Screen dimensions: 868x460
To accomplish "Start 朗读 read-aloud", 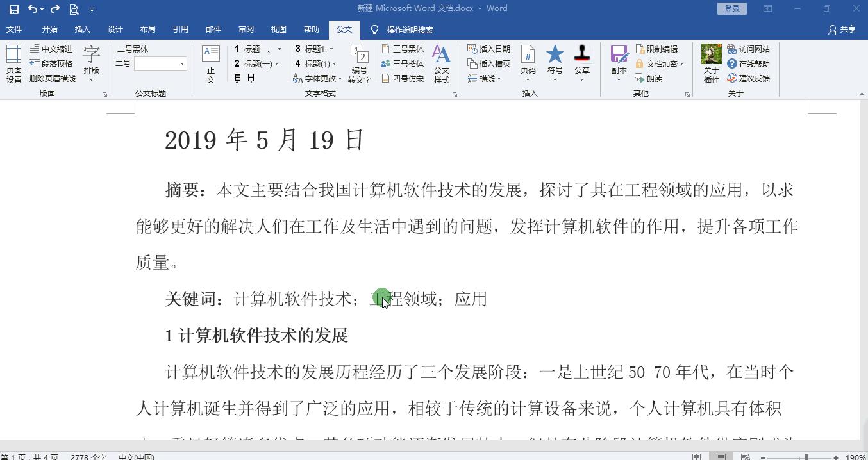I will point(656,78).
